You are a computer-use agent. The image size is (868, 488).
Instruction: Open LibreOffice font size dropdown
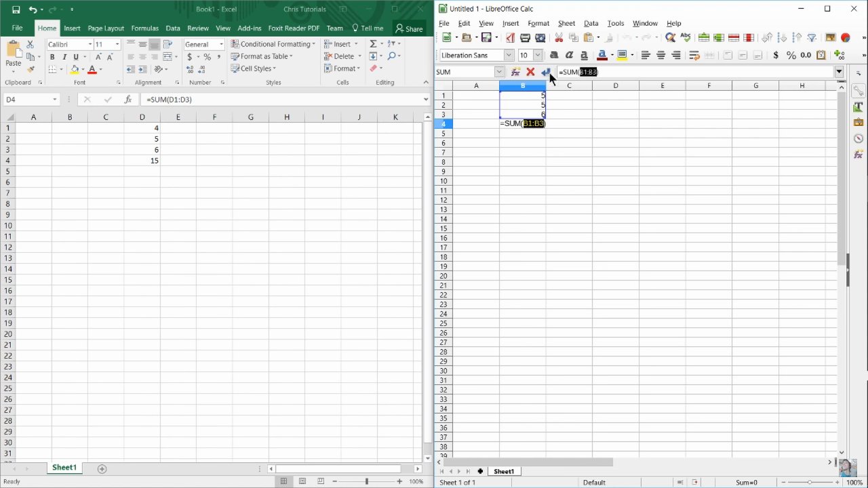click(x=538, y=55)
